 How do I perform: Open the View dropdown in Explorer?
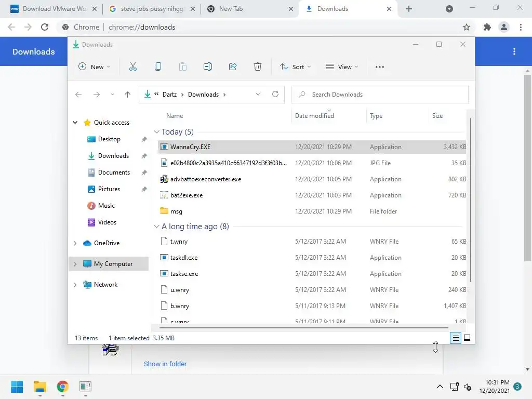[342, 67]
